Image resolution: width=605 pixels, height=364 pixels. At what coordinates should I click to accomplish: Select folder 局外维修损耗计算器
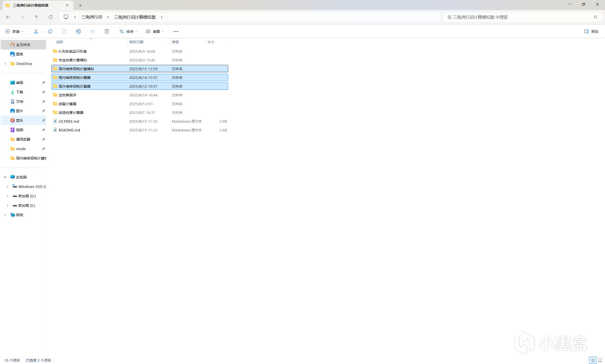click(x=140, y=86)
